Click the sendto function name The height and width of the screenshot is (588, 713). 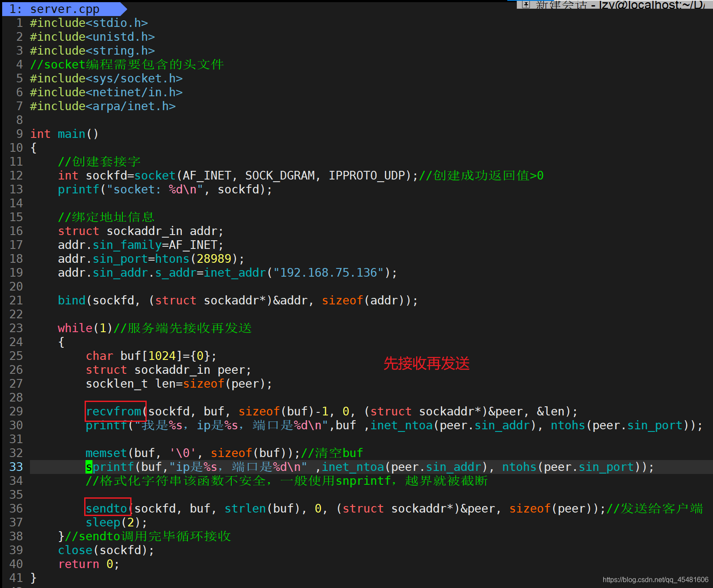pos(106,509)
